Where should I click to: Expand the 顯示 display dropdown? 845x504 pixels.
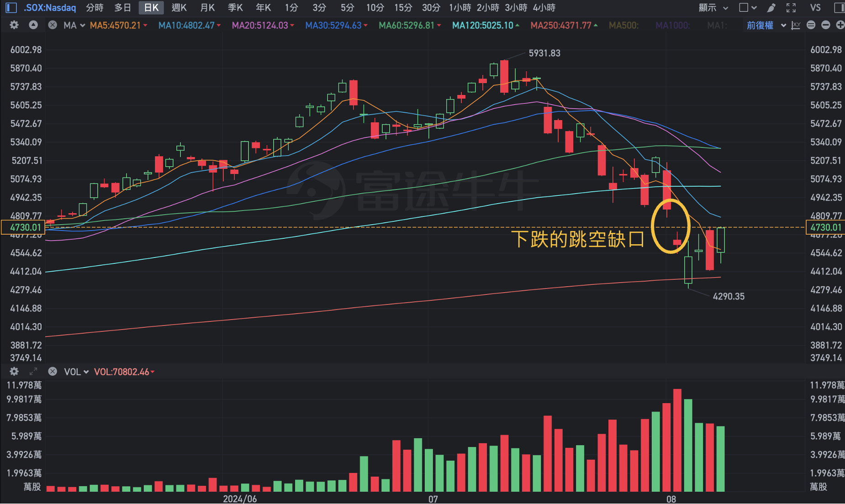(x=713, y=8)
